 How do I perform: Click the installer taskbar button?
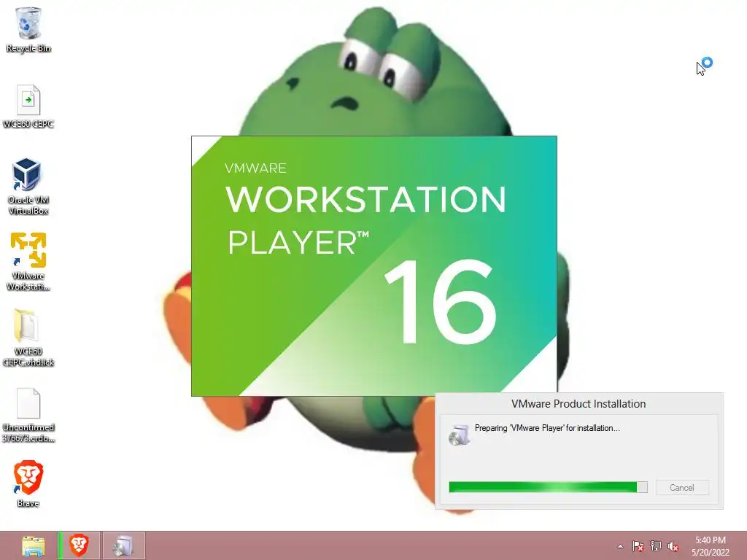click(x=123, y=545)
